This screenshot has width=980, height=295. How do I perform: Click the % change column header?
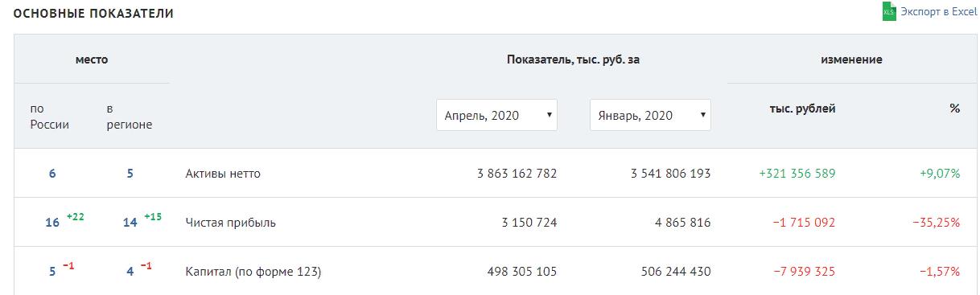point(955,109)
